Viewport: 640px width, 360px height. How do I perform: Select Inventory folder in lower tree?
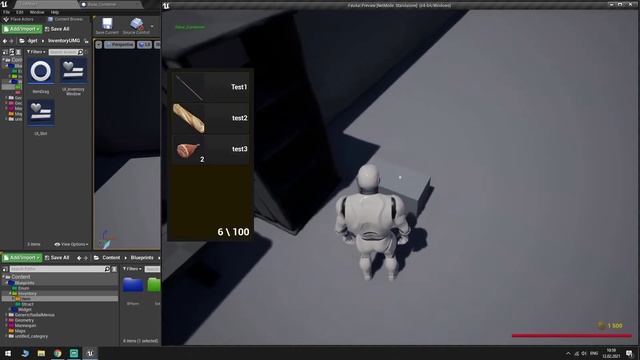pos(24,293)
